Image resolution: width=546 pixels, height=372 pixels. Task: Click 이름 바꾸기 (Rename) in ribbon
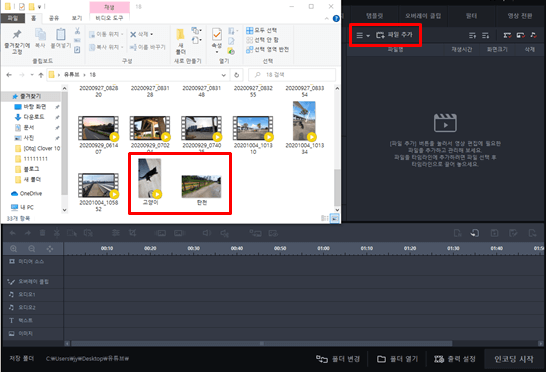pos(147,47)
